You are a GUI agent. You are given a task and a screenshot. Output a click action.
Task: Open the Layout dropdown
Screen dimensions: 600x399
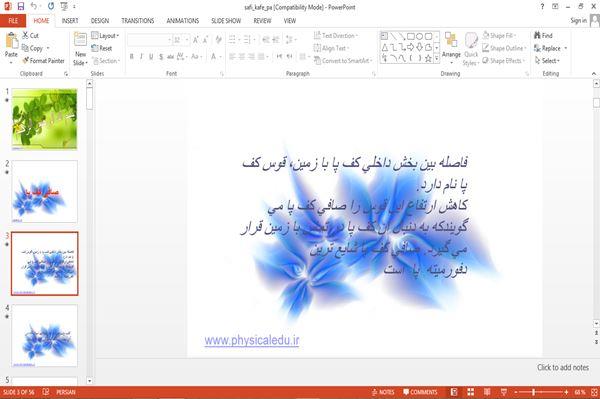tap(105, 36)
